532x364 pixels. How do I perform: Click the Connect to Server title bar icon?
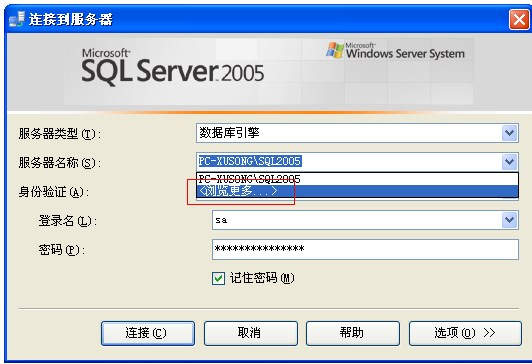click(x=17, y=19)
